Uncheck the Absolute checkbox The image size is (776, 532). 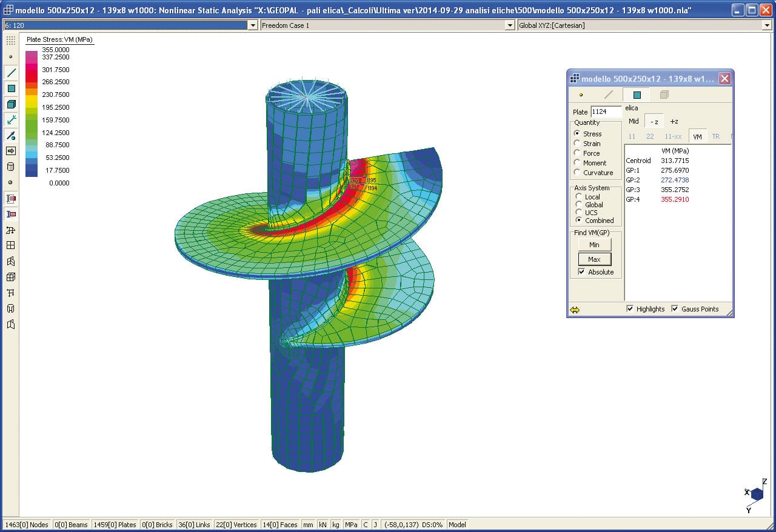click(582, 272)
